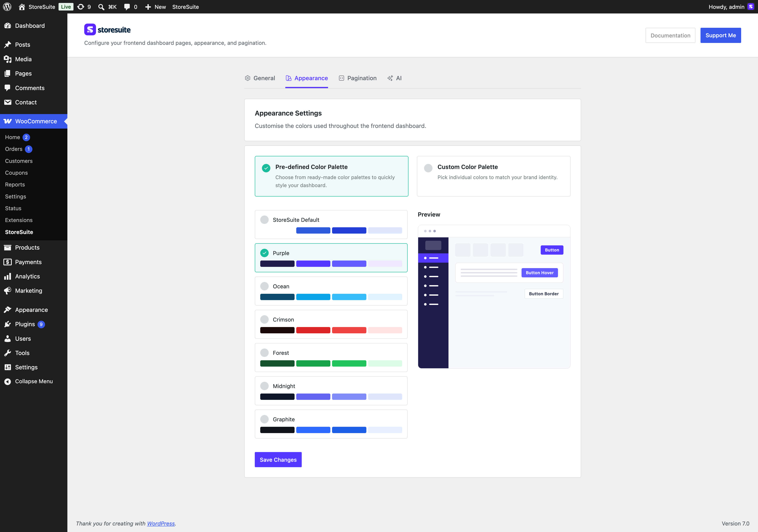Click the Payments dollar icon
Image resolution: width=758 pixels, height=532 pixels.
click(x=8, y=262)
